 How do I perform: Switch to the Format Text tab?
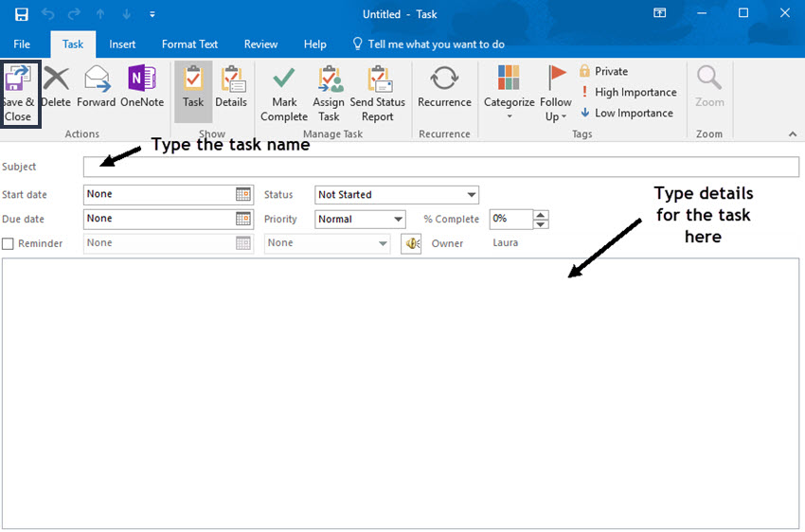point(190,44)
